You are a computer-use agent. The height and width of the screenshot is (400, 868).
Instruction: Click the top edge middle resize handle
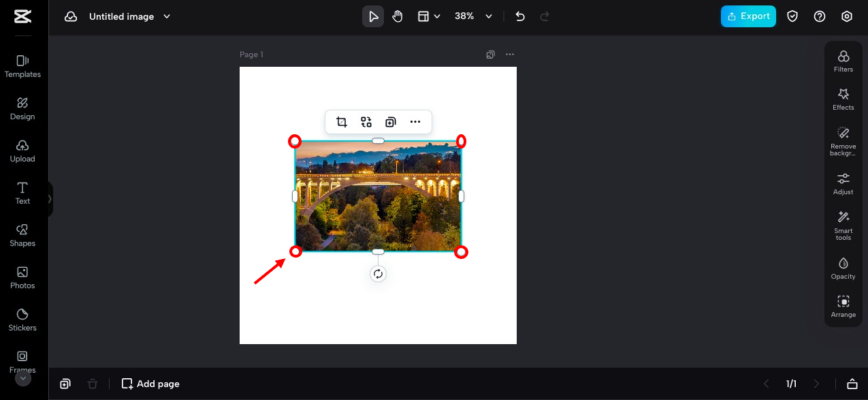click(378, 141)
